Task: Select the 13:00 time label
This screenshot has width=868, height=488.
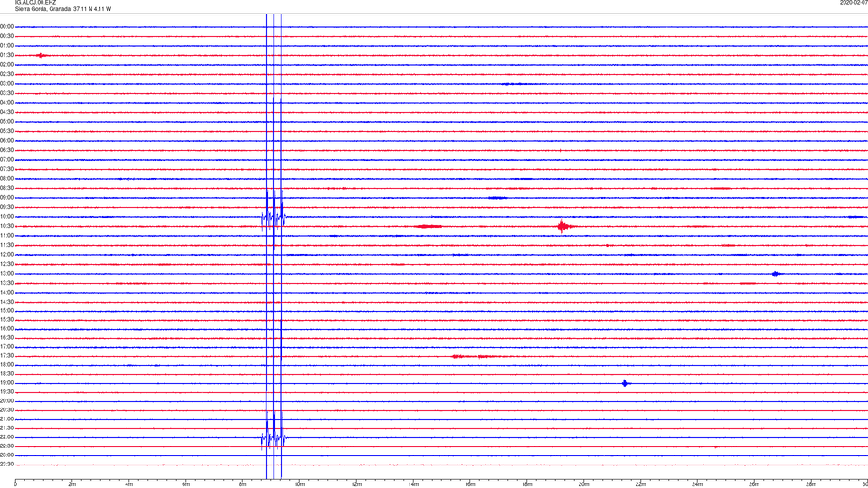Action: tap(6, 273)
